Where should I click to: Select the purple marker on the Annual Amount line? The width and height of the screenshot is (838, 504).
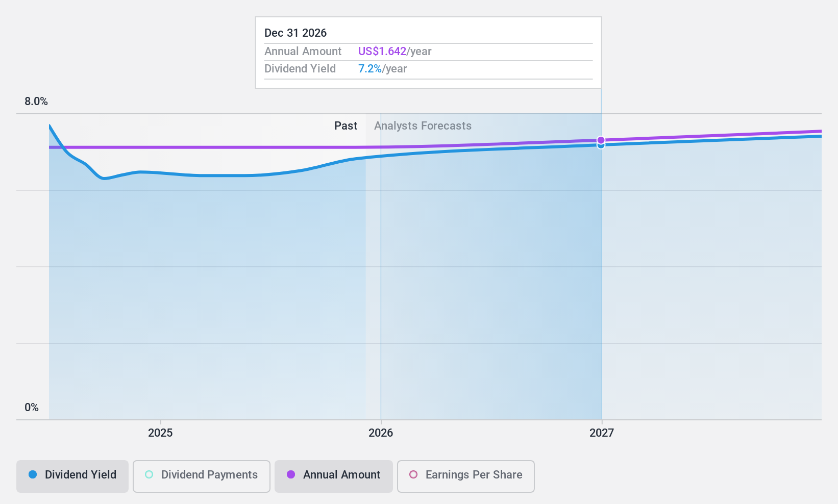[x=601, y=139]
